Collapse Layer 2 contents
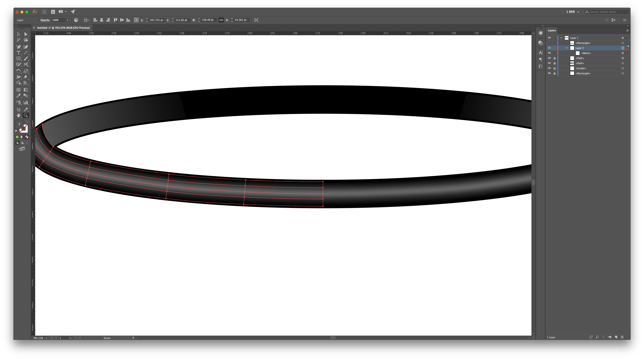Image resolution: width=644 pixels, height=359 pixels. click(x=567, y=48)
